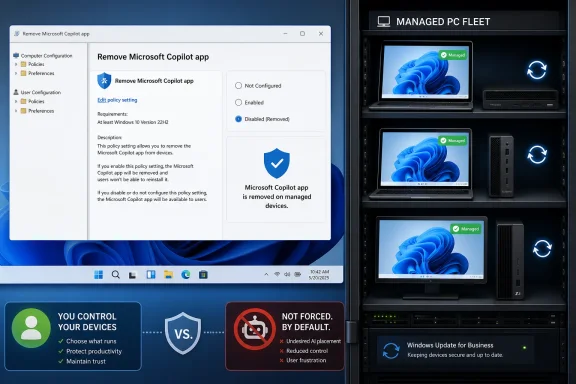Click the sync icon beside bottom monitor

pyautogui.click(x=542, y=248)
